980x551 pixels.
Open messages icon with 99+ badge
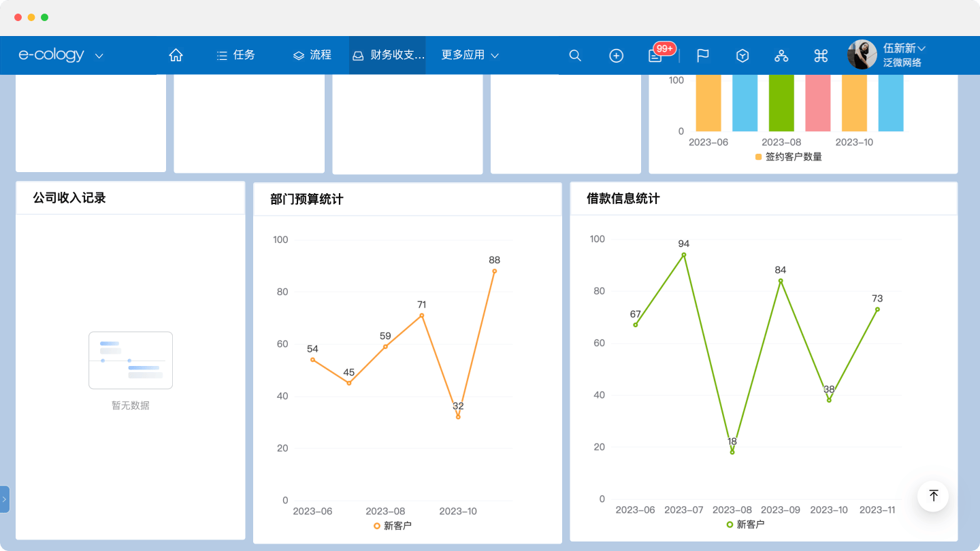point(656,56)
